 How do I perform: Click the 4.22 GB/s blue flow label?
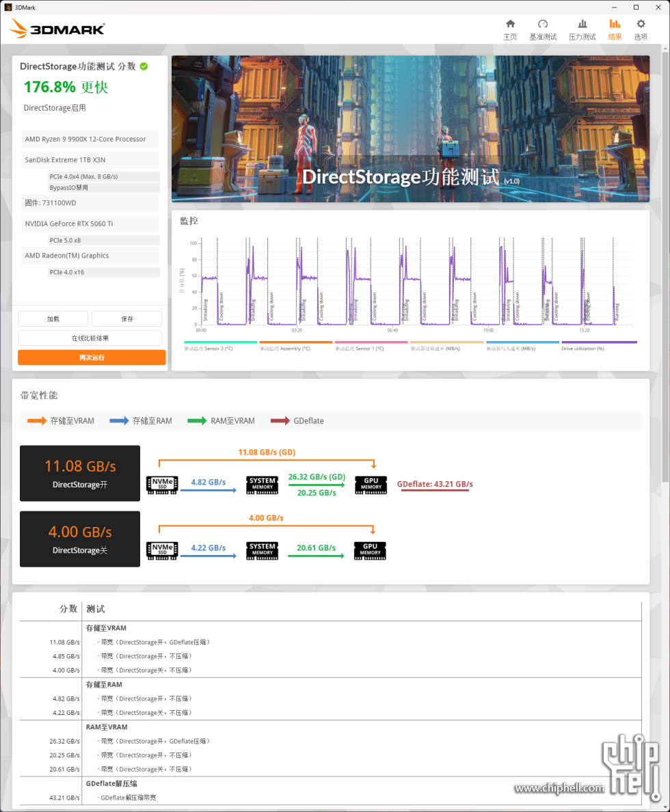tap(209, 548)
